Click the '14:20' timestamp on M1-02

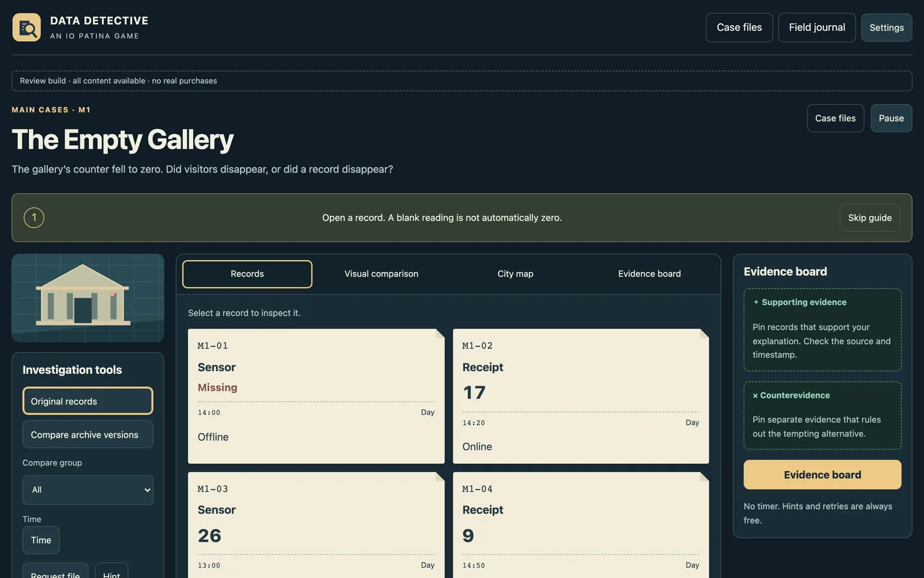coord(474,423)
